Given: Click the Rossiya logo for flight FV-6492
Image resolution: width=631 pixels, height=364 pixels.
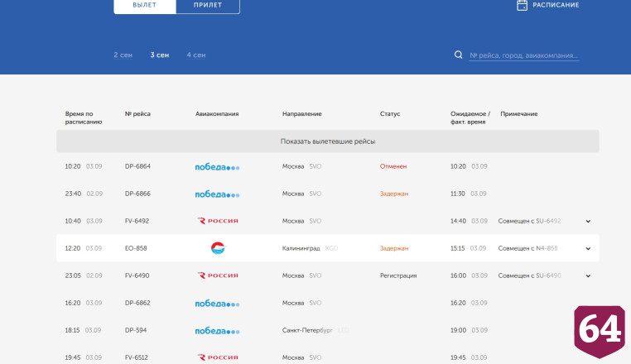Looking at the screenshot, I should pyautogui.click(x=218, y=221).
